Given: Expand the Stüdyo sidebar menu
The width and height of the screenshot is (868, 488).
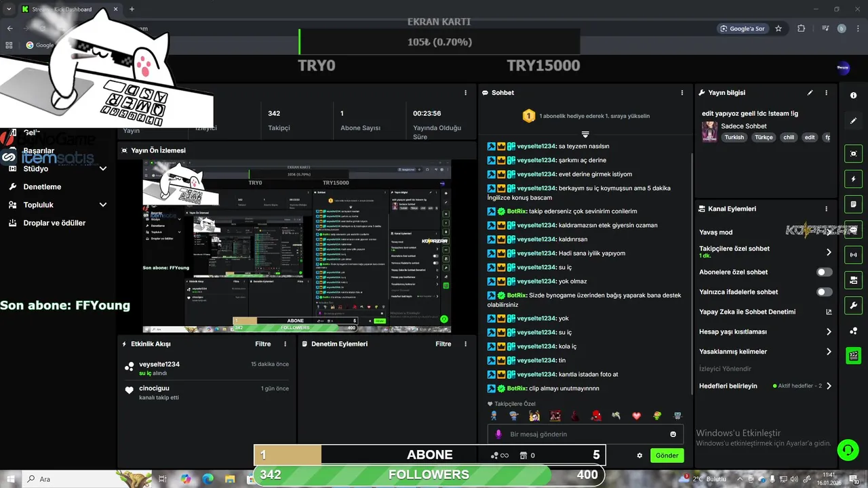Looking at the screenshot, I should tap(103, 169).
